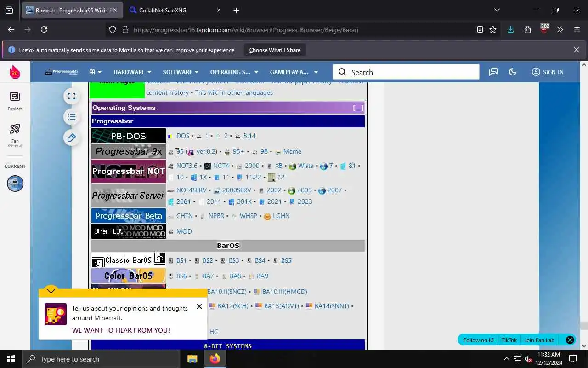Open Firefox hamburger application menu
The image size is (588, 368).
(x=577, y=29)
